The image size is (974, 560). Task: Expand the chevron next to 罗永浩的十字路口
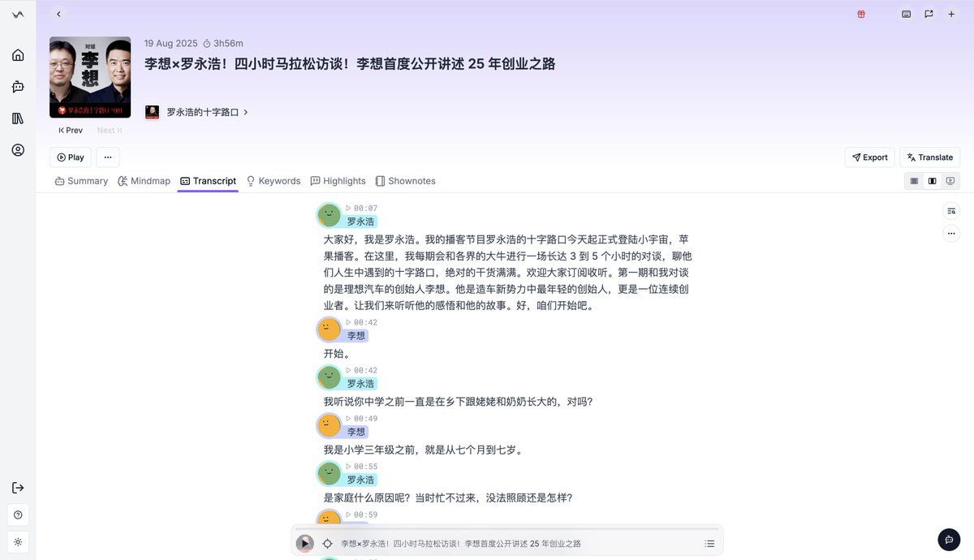(x=246, y=112)
